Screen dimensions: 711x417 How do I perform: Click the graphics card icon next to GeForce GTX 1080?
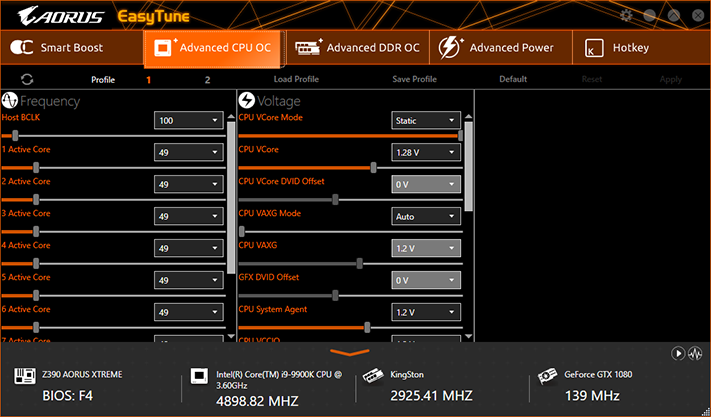click(548, 376)
